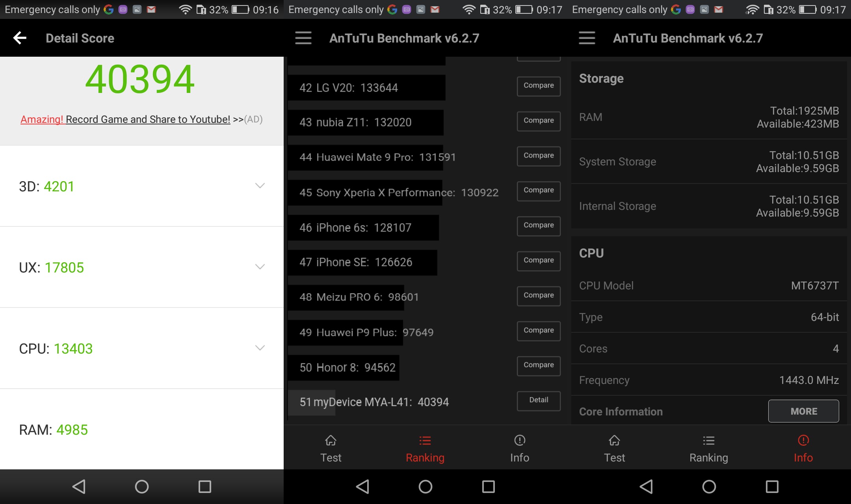851x504 pixels.
Task: Tap battery icon in Info screen status bar
Action: (808, 9)
